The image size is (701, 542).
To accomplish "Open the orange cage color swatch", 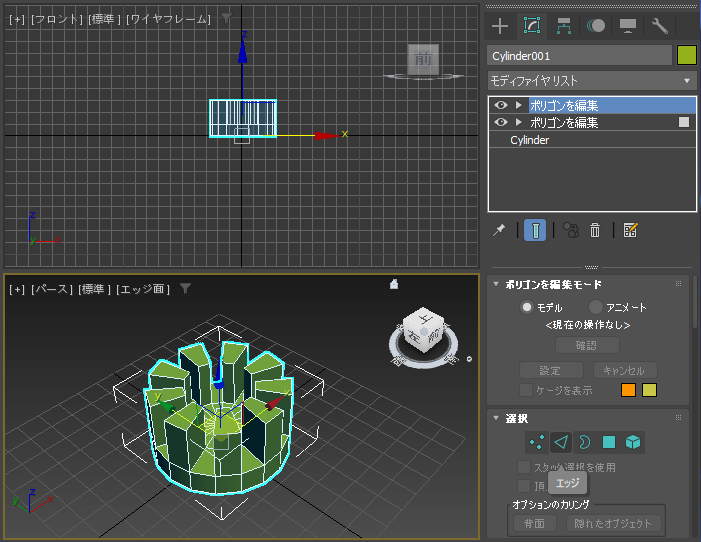I will pyautogui.click(x=628, y=390).
